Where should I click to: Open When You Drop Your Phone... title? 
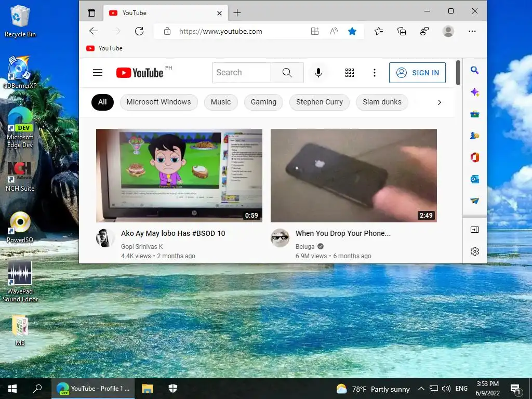point(343,233)
